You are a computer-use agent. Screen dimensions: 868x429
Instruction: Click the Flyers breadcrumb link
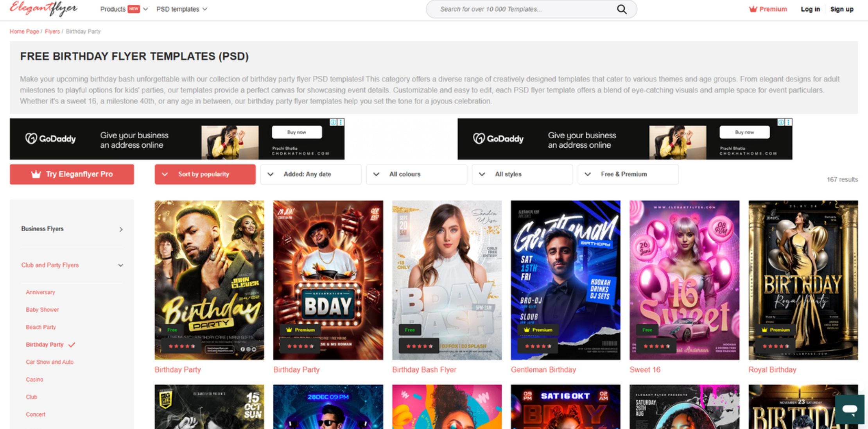(52, 31)
